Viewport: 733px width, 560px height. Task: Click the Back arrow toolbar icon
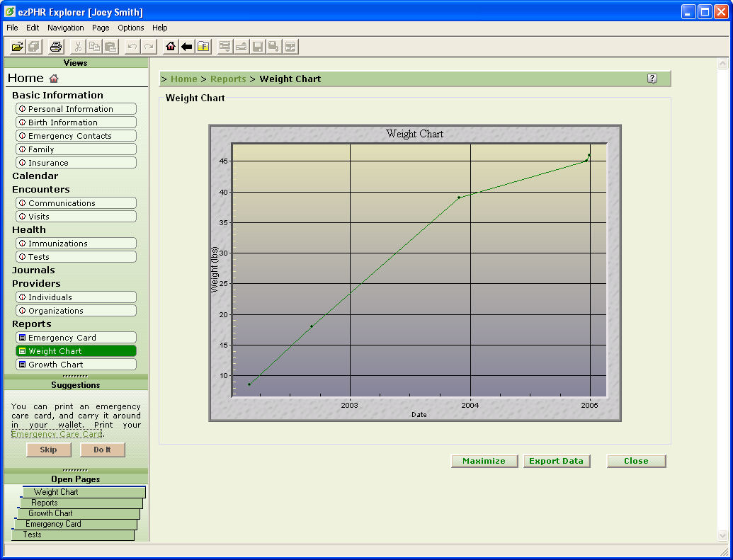[187, 46]
